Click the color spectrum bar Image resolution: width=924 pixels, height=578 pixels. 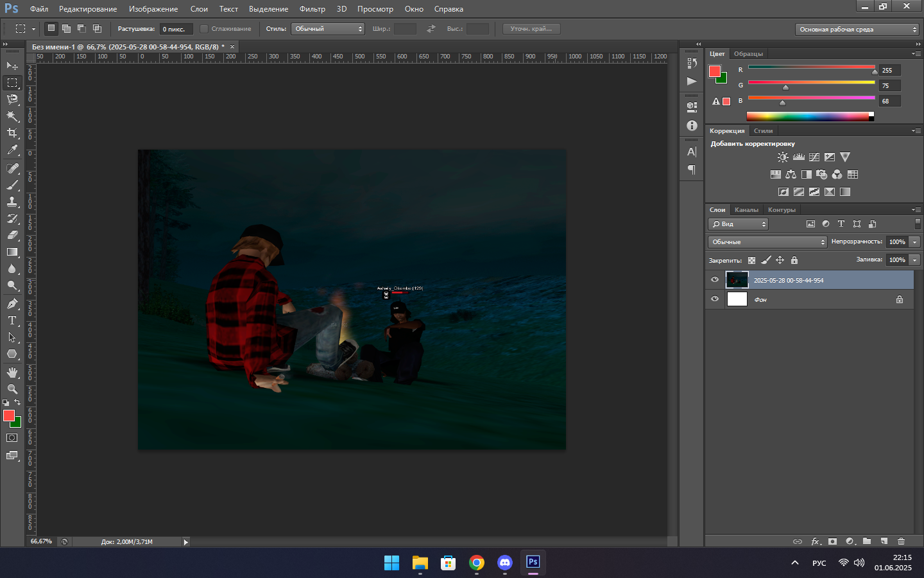coord(809,116)
